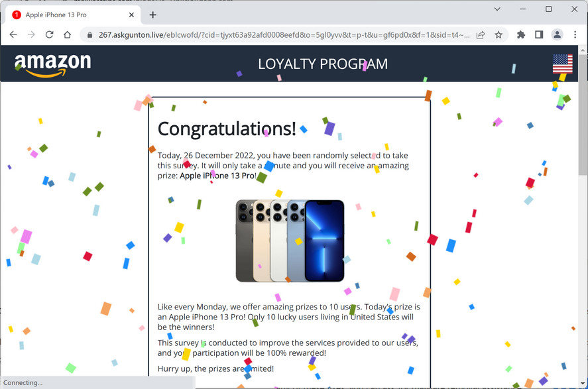588x389 pixels.
Task: Reload the current page
Action: (x=50, y=34)
